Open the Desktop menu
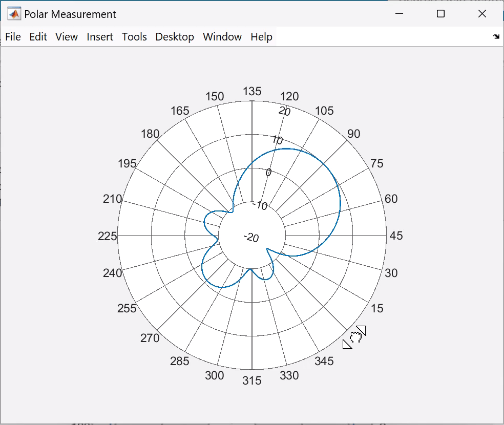The width and height of the screenshot is (504, 425). click(174, 36)
